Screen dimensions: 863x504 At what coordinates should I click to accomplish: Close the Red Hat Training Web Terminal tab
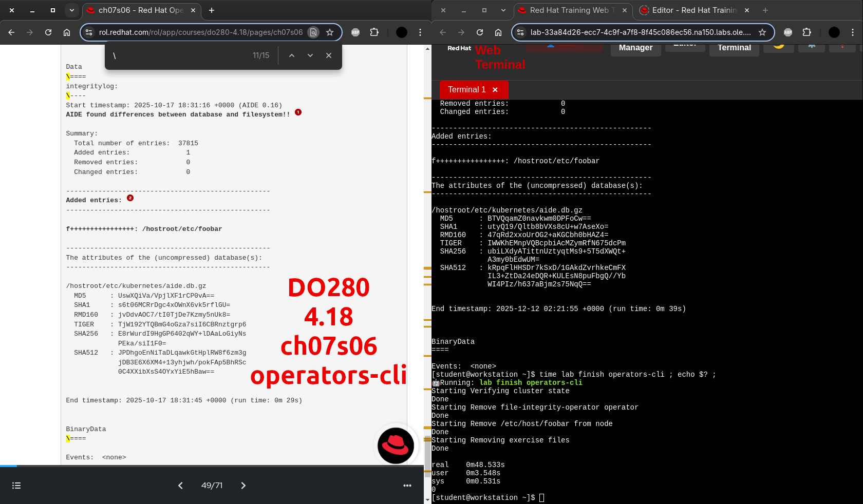pyautogui.click(x=625, y=10)
